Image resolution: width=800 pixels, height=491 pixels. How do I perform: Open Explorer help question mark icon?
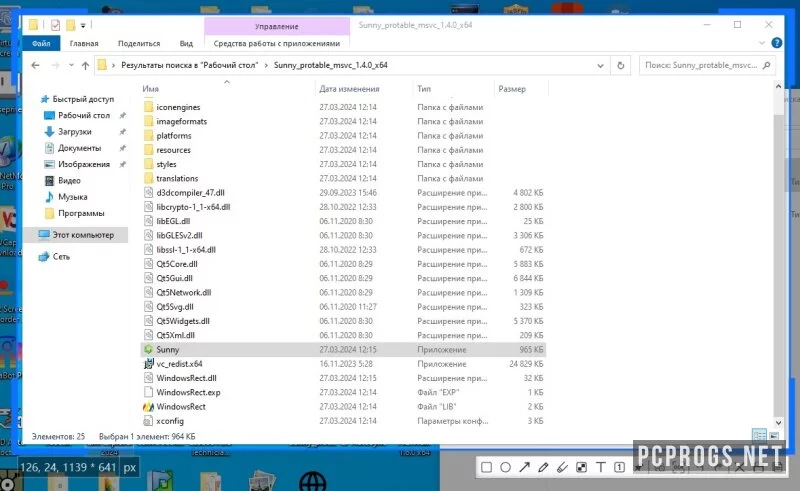click(777, 43)
